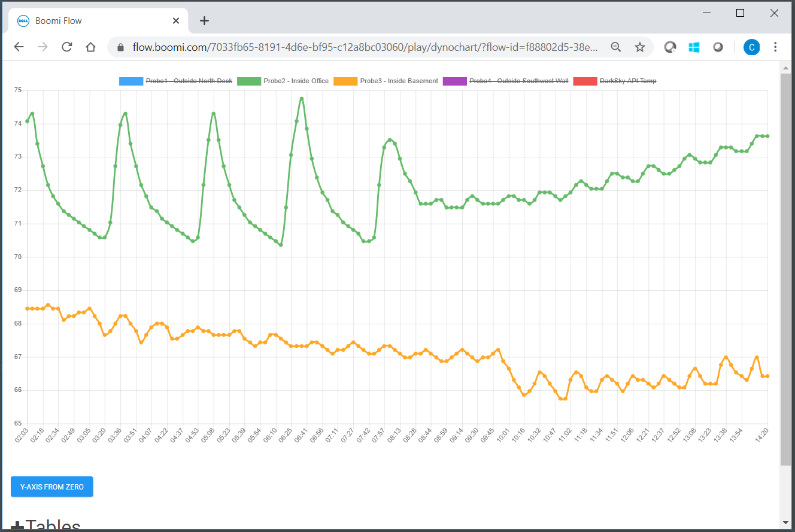The height and width of the screenshot is (532, 795).
Task: Open the Windows logo extension icon
Action: pos(694,47)
